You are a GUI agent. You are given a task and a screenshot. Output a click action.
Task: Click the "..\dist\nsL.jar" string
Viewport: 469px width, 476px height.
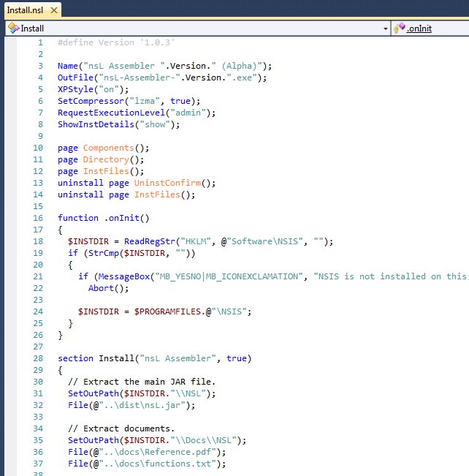pos(142,405)
